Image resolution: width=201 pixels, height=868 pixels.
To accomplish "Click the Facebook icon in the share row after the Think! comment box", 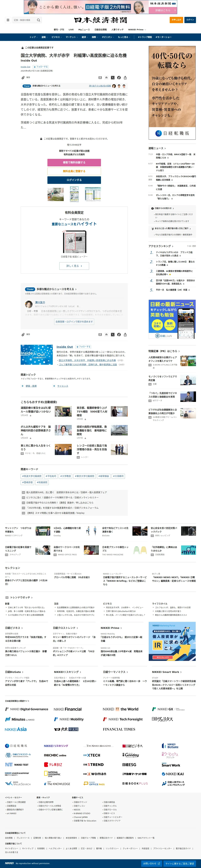I will 119,335.
